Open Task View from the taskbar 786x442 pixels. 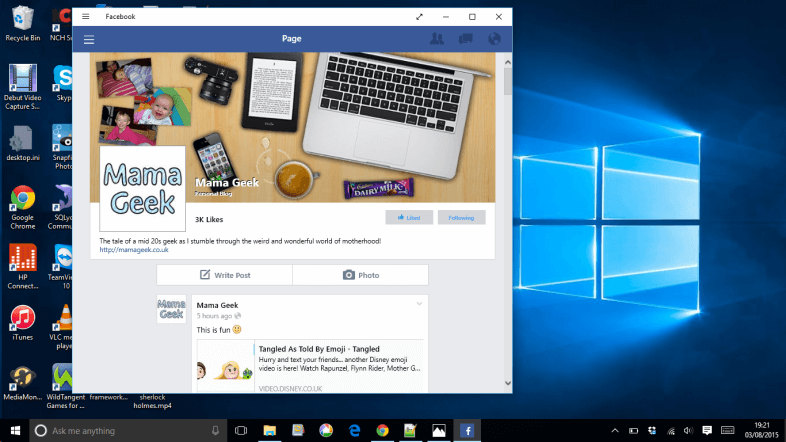[241, 430]
